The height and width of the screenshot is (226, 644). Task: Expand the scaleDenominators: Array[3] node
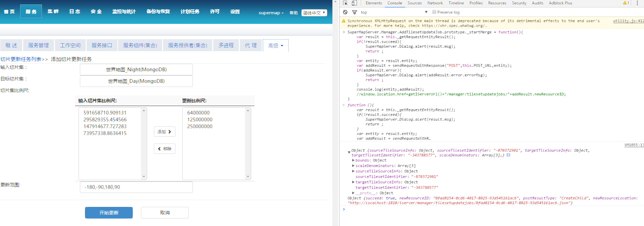point(353,166)
